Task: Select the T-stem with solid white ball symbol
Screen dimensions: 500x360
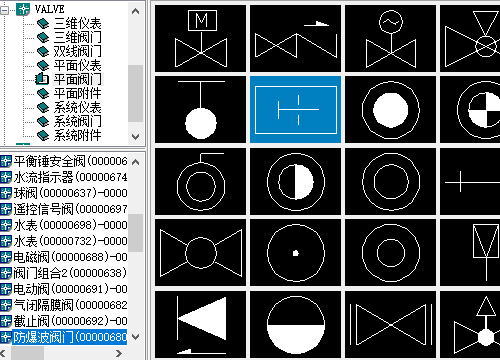Action: point(200,110)
